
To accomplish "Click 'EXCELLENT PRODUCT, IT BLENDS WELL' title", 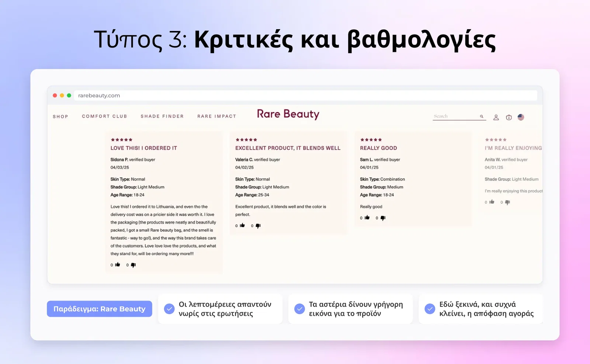I will point(288,148).
